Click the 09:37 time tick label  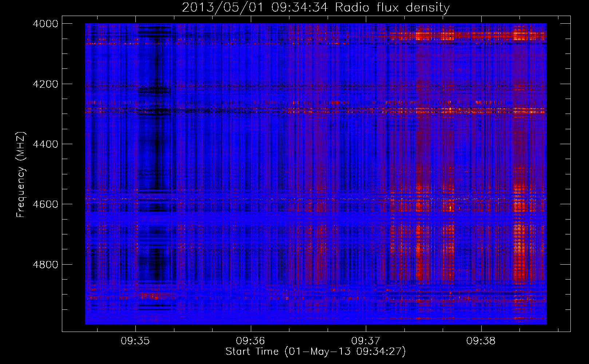click(x=366, y=341)
